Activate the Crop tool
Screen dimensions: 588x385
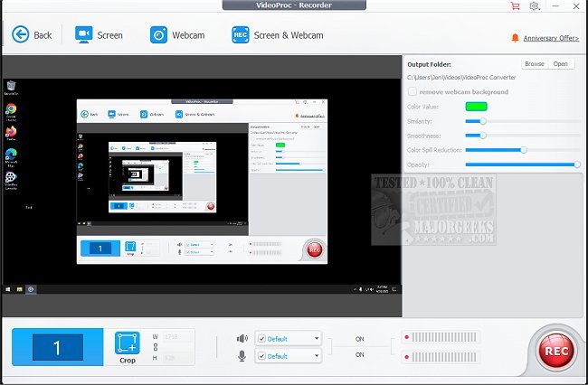tap(128, 348)
